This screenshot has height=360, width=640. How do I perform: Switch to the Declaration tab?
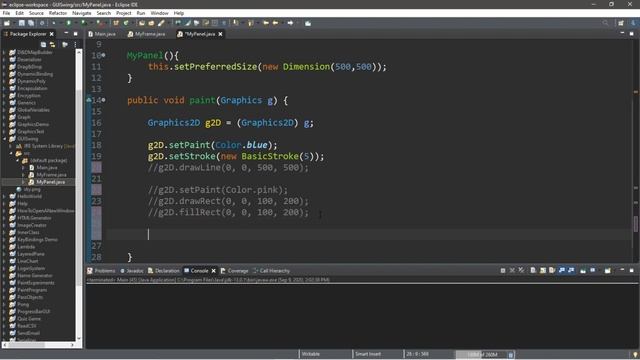coord(164,271)
